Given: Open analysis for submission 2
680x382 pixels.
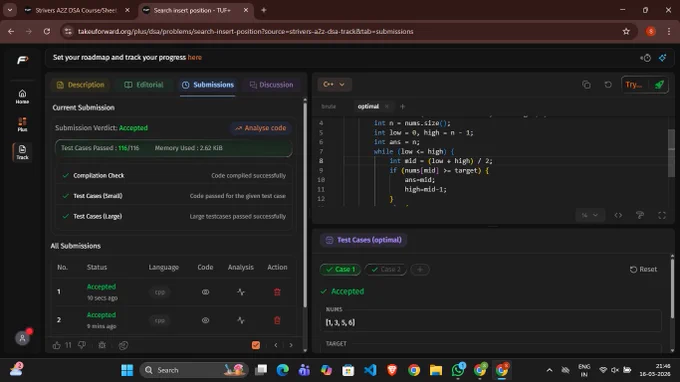Looking at the screenshot, I should (x=241, y=320).
